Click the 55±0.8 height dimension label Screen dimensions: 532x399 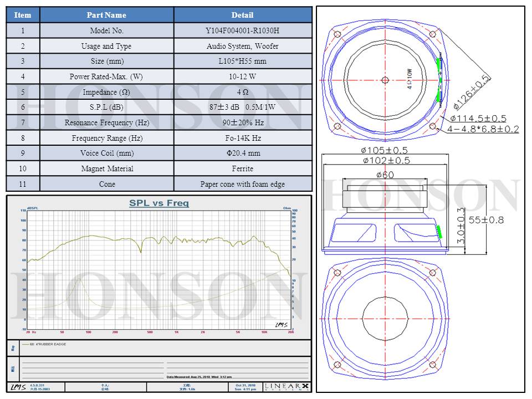tap(486, 220)
